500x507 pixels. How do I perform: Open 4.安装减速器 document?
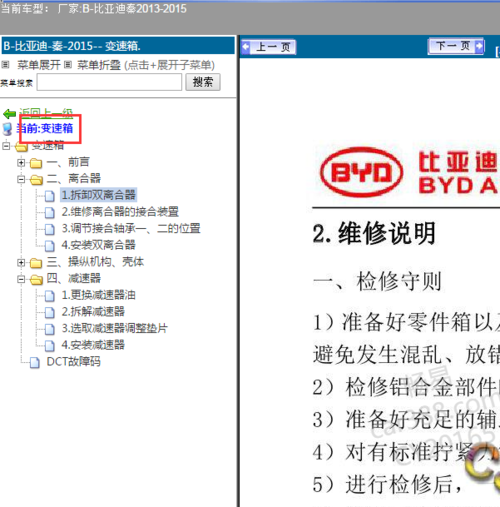click(x=93, y=345)
